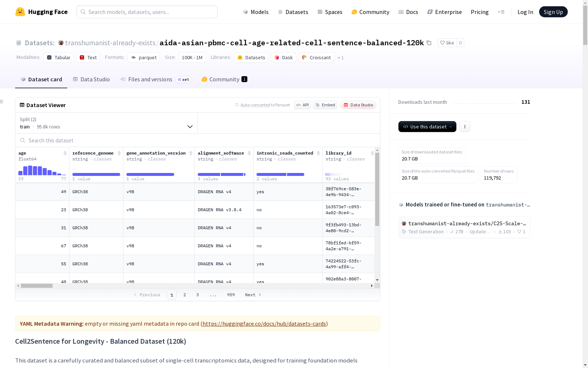Expand the Use this dataset dropdown
This screenshot has height=368, width=588.
click(x=427, y=127)
